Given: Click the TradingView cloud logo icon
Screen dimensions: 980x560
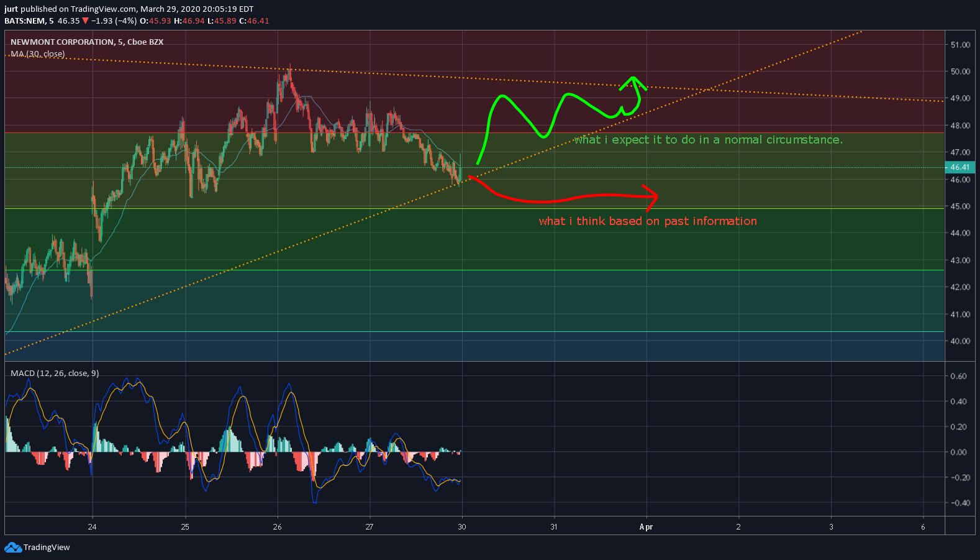Looking at the screenshot, I should tap(12, 547).
